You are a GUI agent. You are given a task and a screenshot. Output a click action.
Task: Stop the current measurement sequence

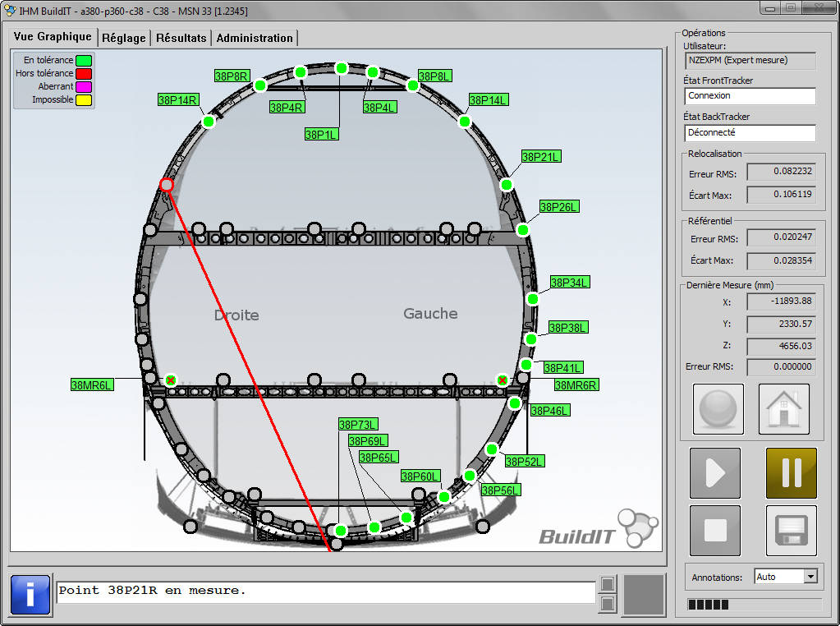click(x=714, y=530)
